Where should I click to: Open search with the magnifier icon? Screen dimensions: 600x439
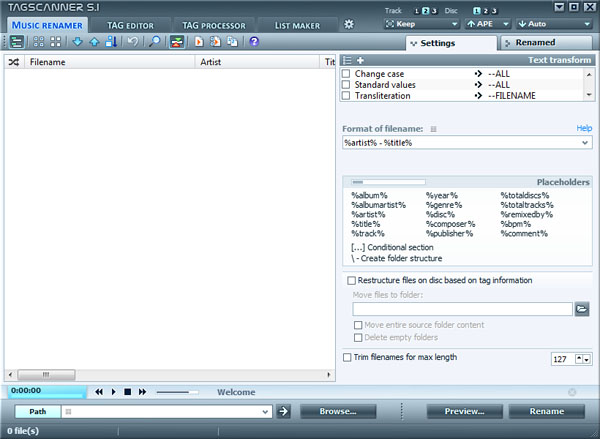155,41
